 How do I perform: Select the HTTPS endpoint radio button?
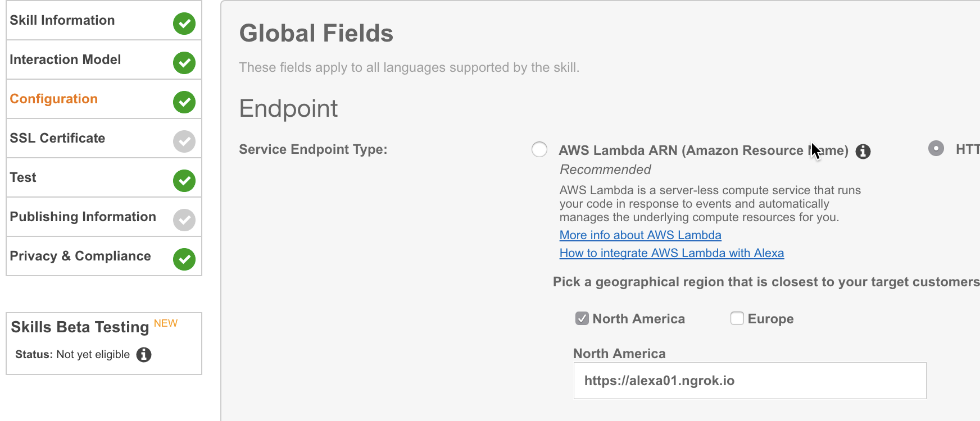(936, 148)
